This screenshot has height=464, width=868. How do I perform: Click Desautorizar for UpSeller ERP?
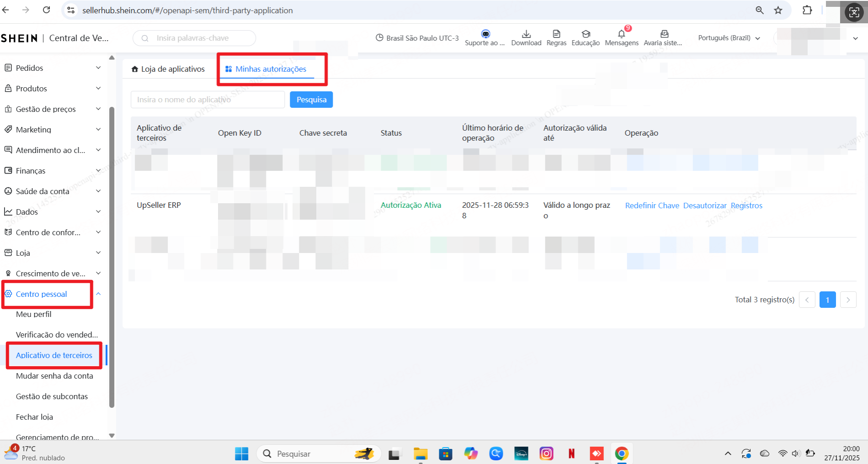(704, 206)
